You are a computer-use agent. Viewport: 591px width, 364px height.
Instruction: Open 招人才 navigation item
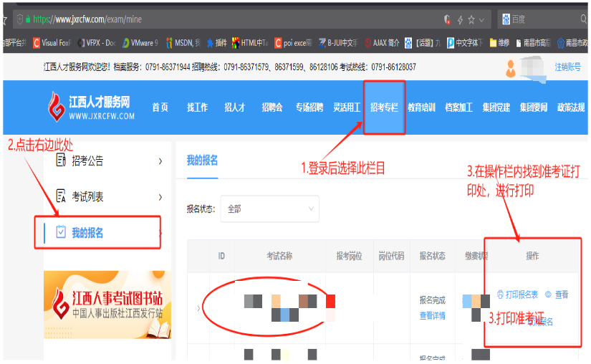(234, 107)
